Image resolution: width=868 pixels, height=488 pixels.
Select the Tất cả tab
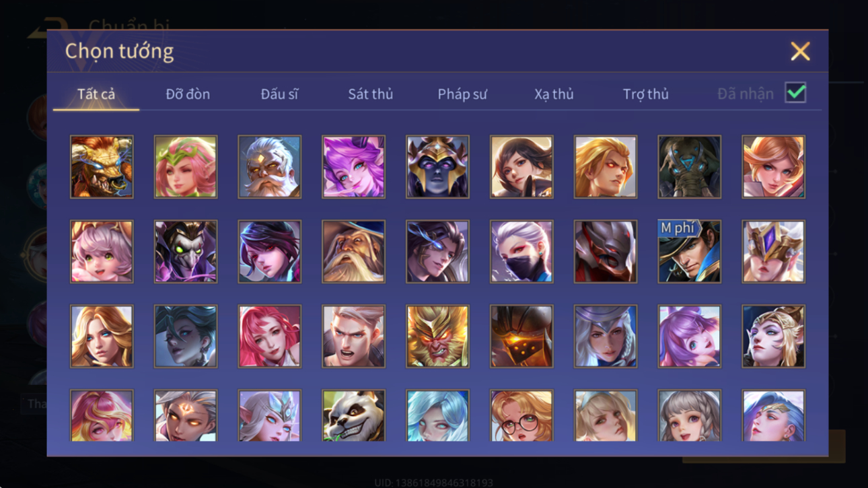(96, 94)
